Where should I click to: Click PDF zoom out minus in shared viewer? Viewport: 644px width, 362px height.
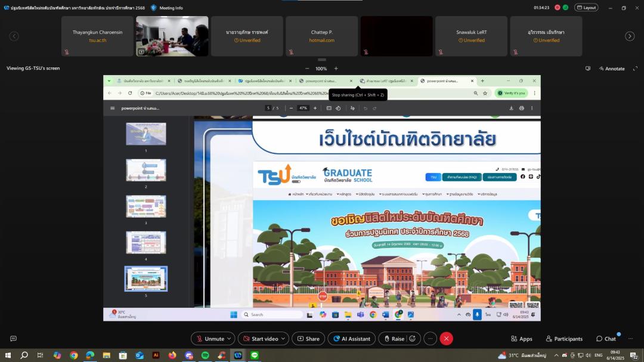[x=291, y=109]
